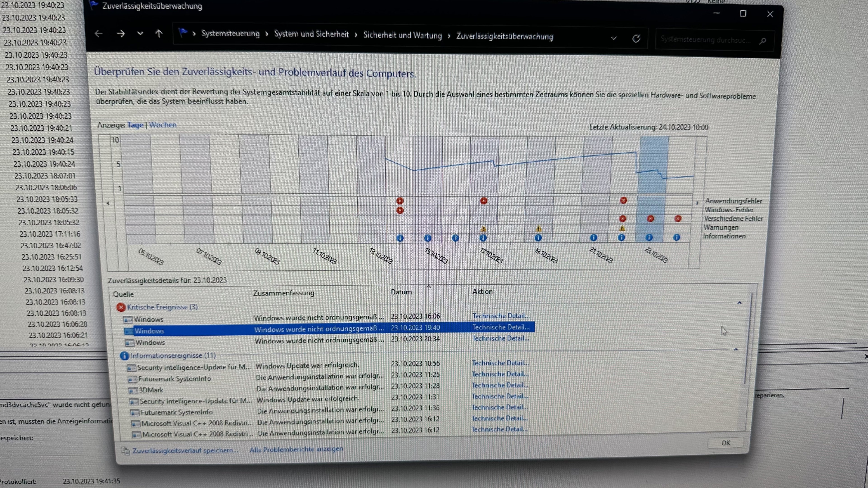Collapse the Kritische Ereignisse group
Screen dimensions: 868x488
coord(739,303)
